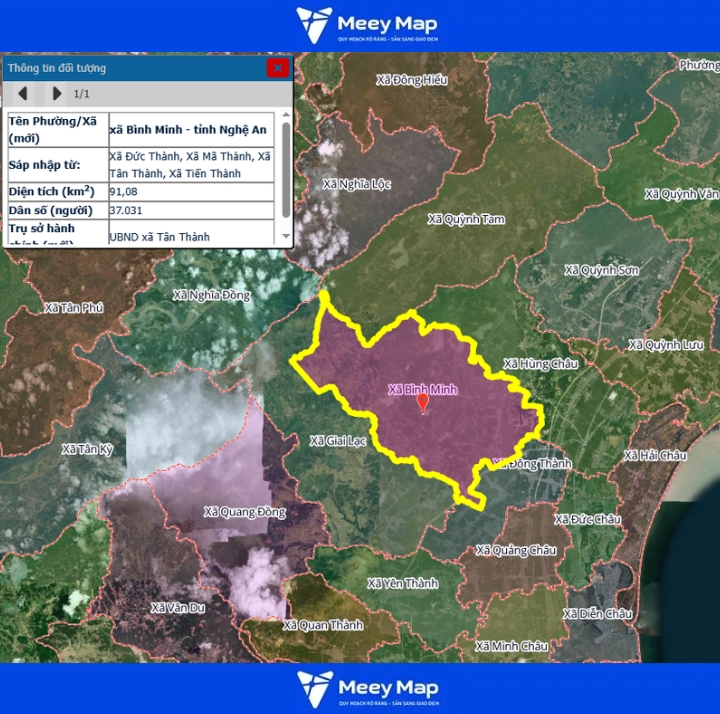
Task: Click the bottom Meey Map logo
Action: click(367, 688)
